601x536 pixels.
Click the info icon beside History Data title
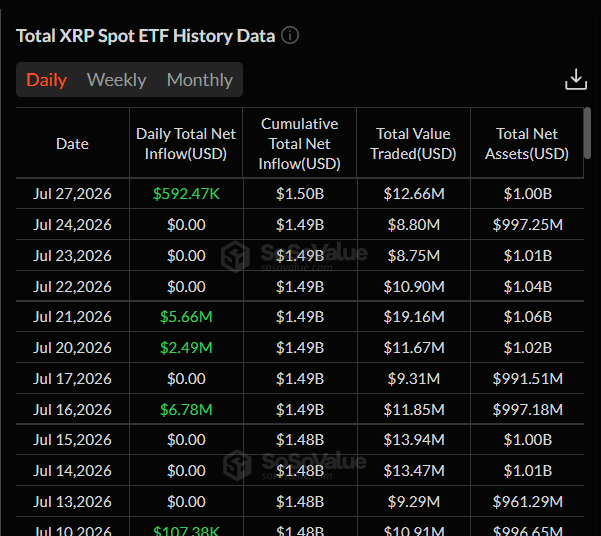[290, 36]
